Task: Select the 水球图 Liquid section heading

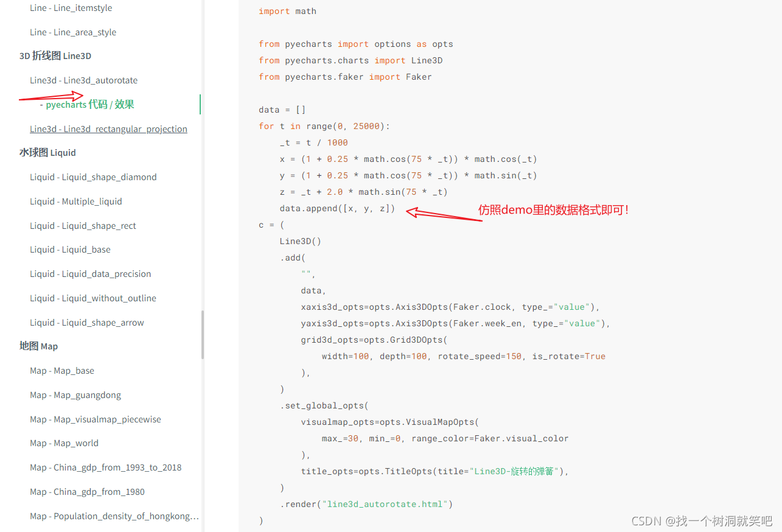Action: pyautogui.click(x=47, y=153)
